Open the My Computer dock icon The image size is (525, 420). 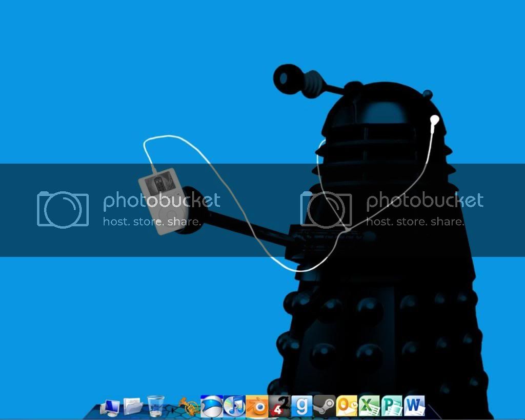(111, 407)
